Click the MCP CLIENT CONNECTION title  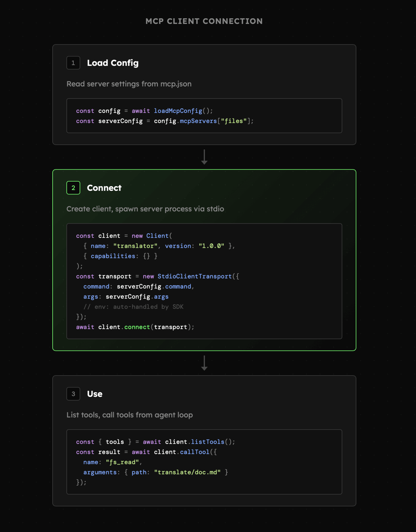pyautogui.click(x=204, y=21)
